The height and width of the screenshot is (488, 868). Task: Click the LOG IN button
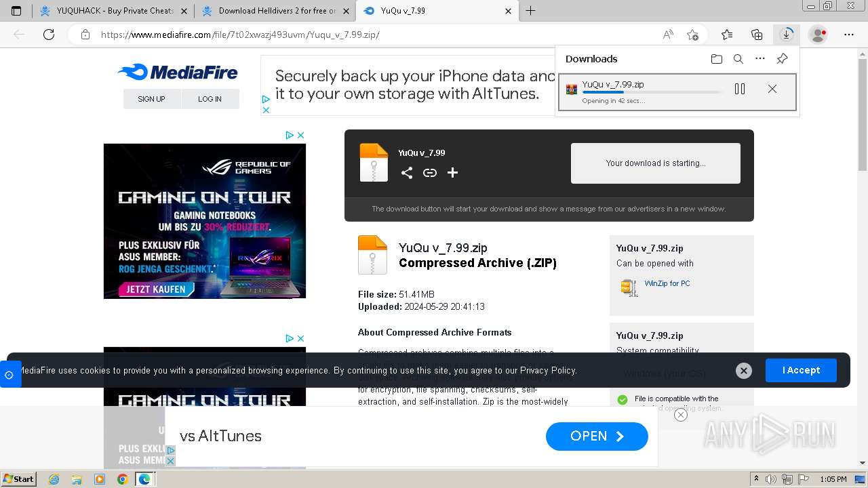210,99
